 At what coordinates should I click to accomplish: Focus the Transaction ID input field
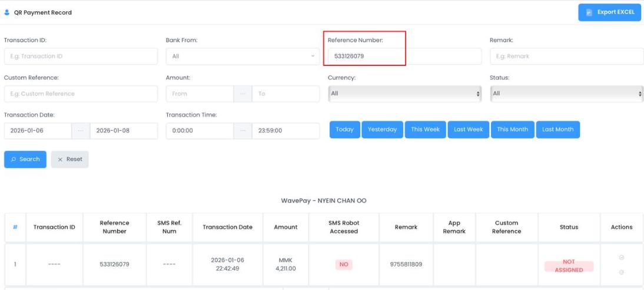pyautogui.click(x=81, y=57)
